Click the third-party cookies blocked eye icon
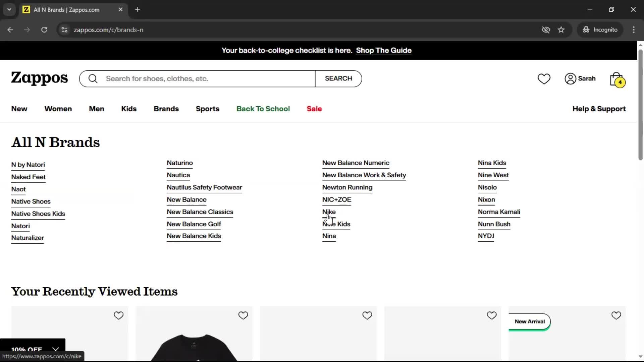This screenshot has width=644, height=362. tap(546, 30)
